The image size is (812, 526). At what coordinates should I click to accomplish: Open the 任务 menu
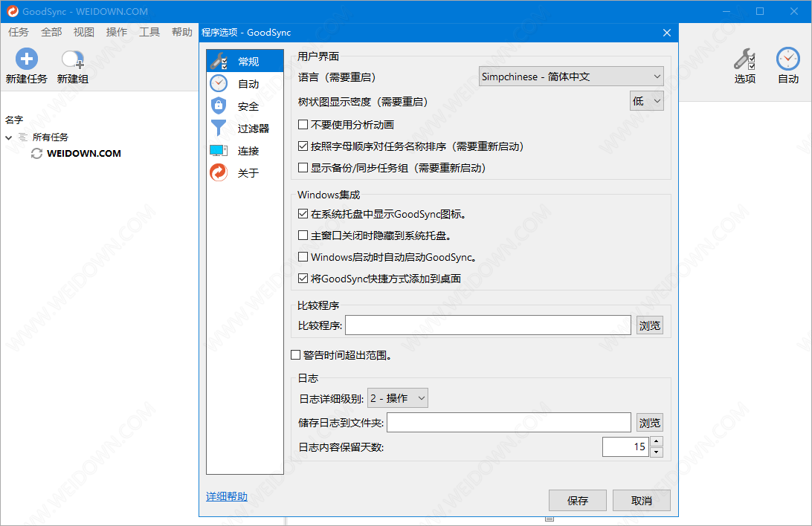click(x=19, y=32)
